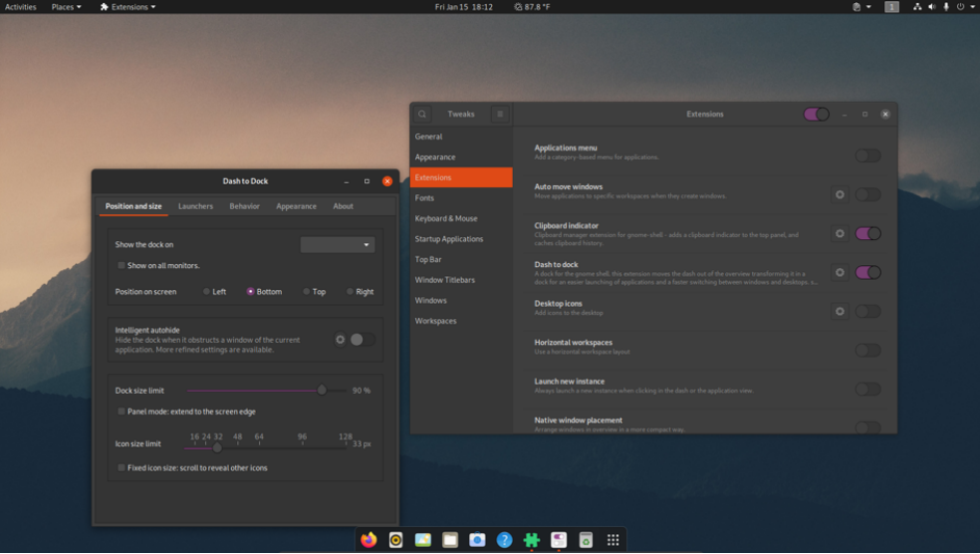Disable Dash to dock extension

[868, 272]
